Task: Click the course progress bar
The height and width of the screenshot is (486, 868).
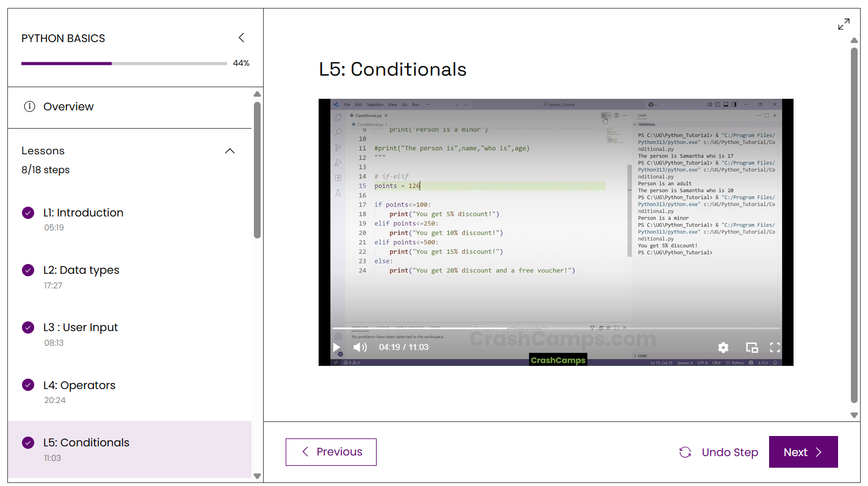Action: (124, 63)
